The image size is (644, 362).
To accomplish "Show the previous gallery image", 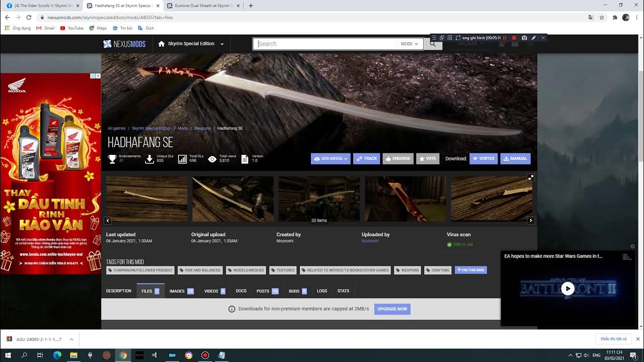I will (x=108, y=221).
